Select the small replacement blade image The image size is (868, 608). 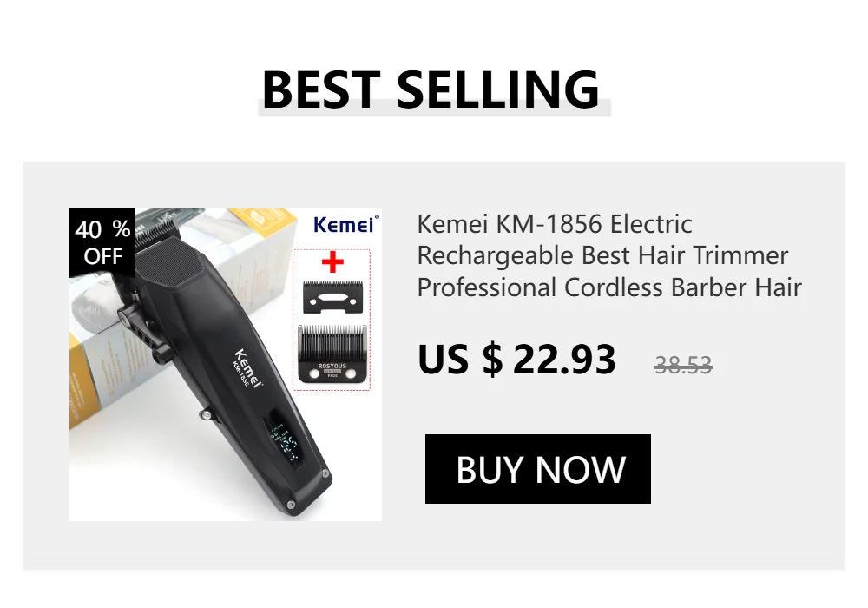332,296
